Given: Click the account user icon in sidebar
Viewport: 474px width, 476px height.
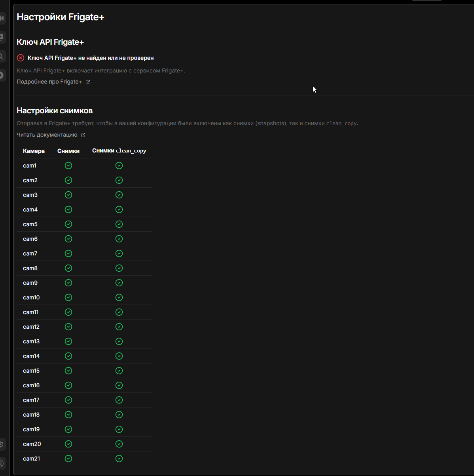Looking at the screenshot, I should (2, 463).
